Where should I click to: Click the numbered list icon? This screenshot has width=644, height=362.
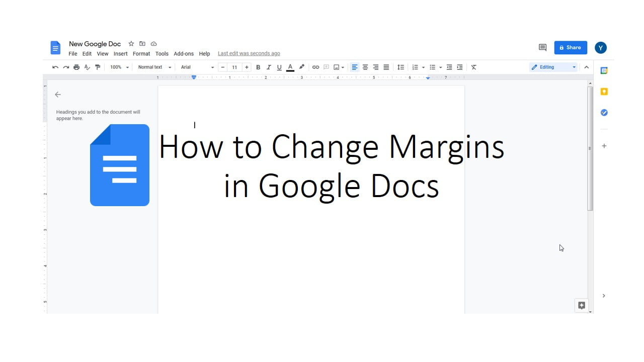coord(415,67)
